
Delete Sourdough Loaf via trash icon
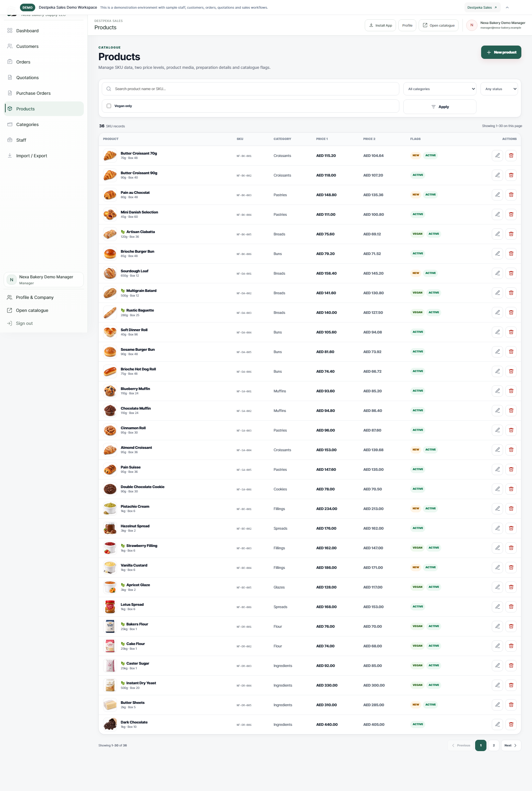pyautogui.click(x=511, y=273)
